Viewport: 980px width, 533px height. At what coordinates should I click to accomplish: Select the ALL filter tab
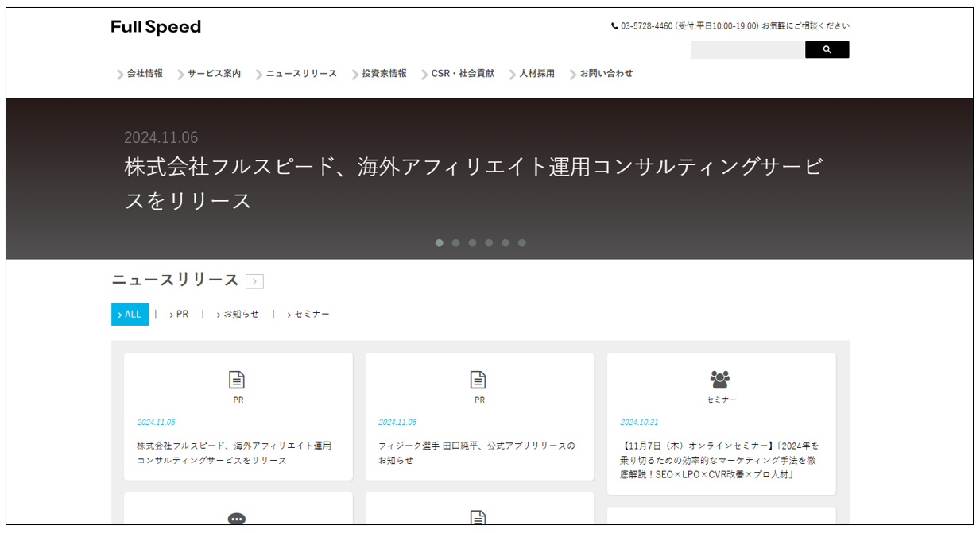point(130,315)
